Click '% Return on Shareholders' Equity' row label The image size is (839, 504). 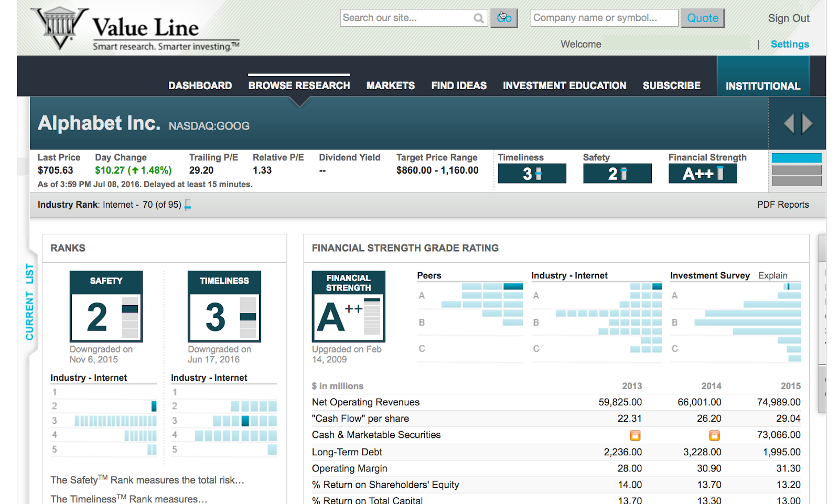[x=385, y=485]
